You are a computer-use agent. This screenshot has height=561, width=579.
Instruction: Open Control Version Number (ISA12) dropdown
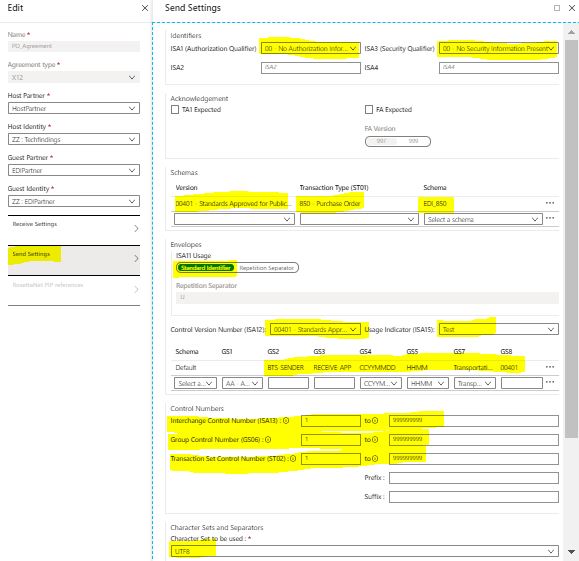pos(315,329)
